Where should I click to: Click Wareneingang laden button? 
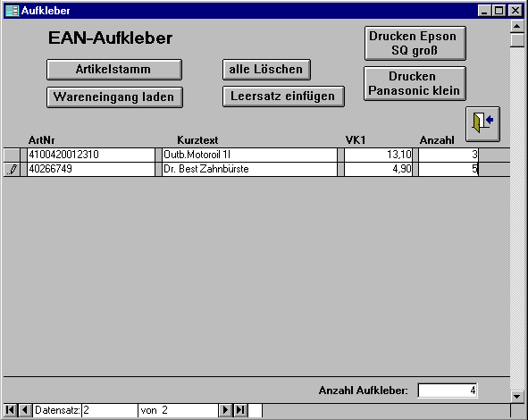pos(114,97)
